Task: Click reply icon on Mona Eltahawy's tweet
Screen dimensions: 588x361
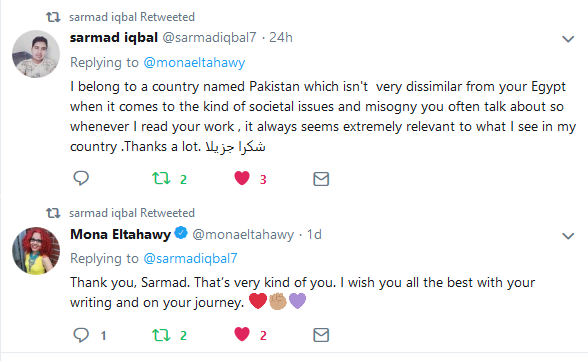Action: pyautogui.click(x=81, y=334)
